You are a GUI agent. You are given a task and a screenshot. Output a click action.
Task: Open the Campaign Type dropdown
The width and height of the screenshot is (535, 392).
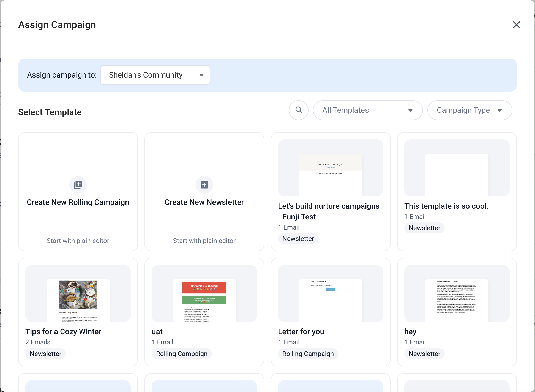(x=470, y=110)
